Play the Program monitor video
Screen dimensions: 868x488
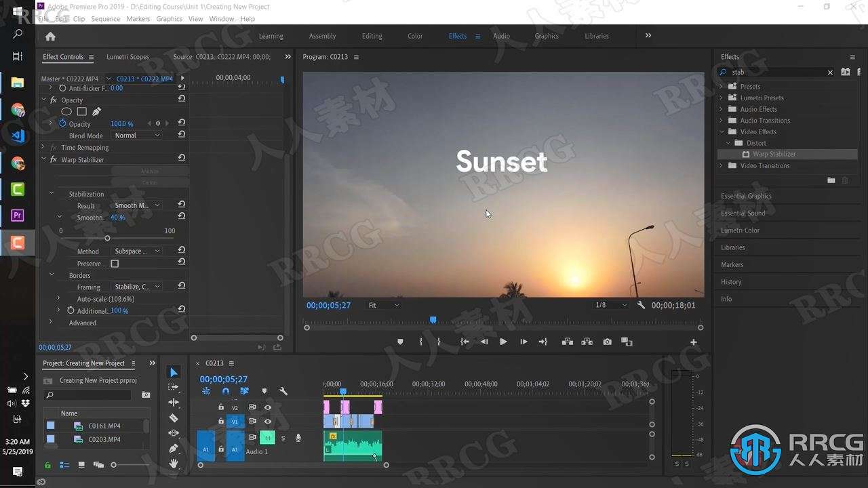tap(503, 342)
